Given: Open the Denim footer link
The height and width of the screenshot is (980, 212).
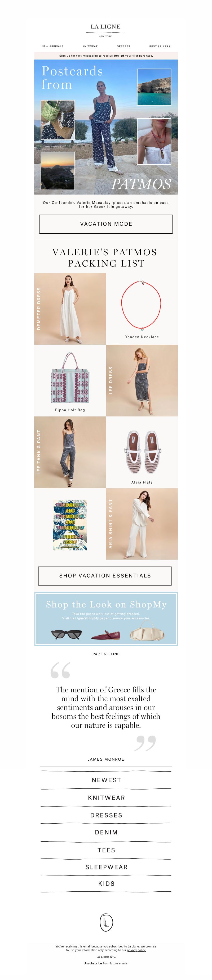Looking at the screenshot, I should pos(106,832).
